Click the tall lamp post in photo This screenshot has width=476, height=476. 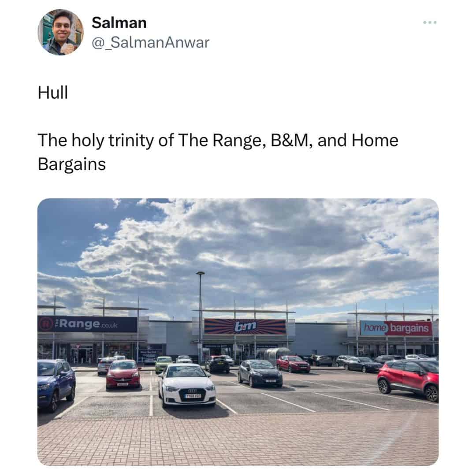[x=200, y=316]
